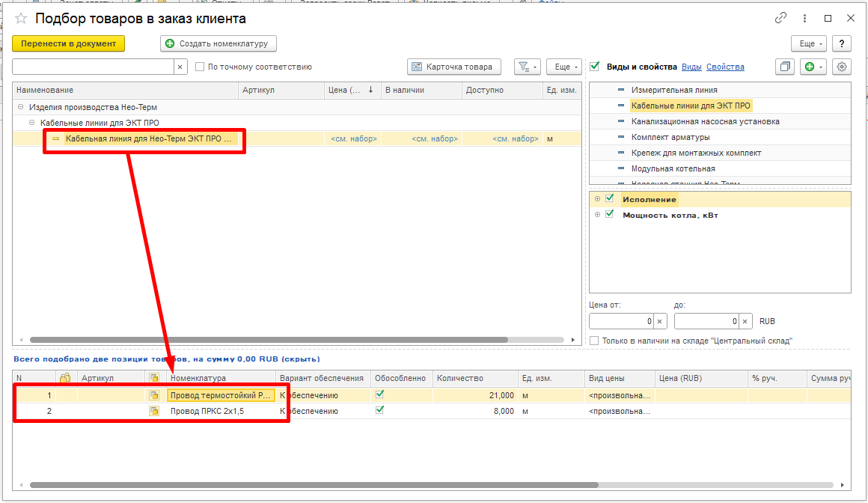The image size is (868, 503).
Task: Select 'Канализационная насосная установка' type
Action: [x=705, y=121]
